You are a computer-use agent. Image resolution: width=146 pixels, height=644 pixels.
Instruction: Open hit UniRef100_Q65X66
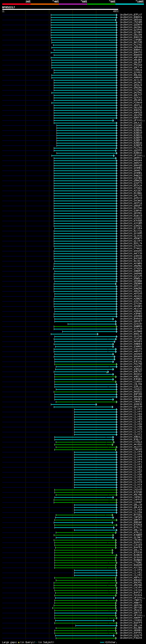131,20
